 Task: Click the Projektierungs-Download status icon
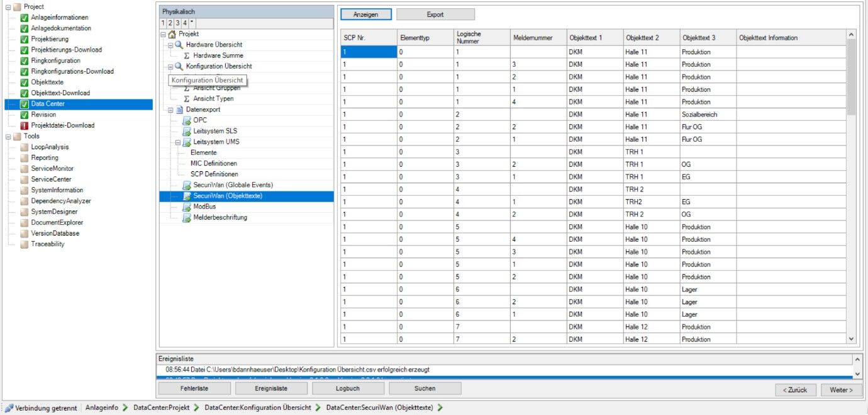24,50
